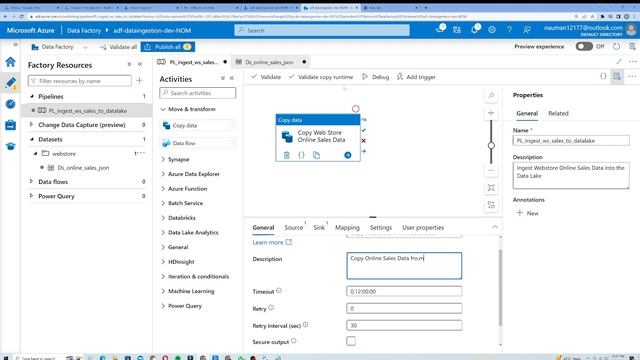Check the Secure output checkbox
The height and width of the screenshot is (360, 640).
pos(351,341)
